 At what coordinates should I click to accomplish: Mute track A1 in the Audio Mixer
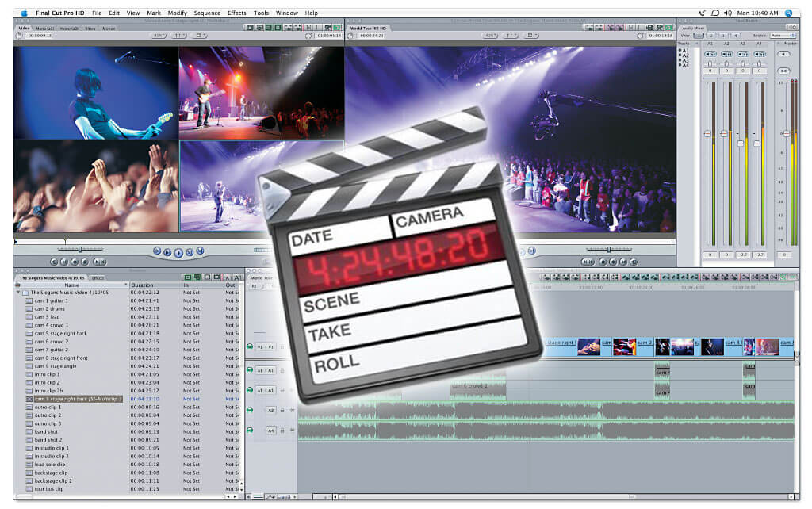(x=707, y=54)
